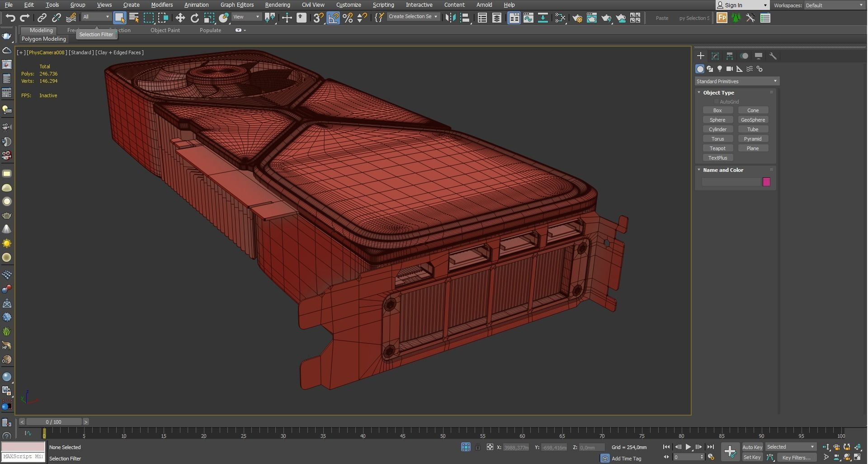Click the GeoSphere button
The width and height of the screenshot is (868, 464).
753,120
